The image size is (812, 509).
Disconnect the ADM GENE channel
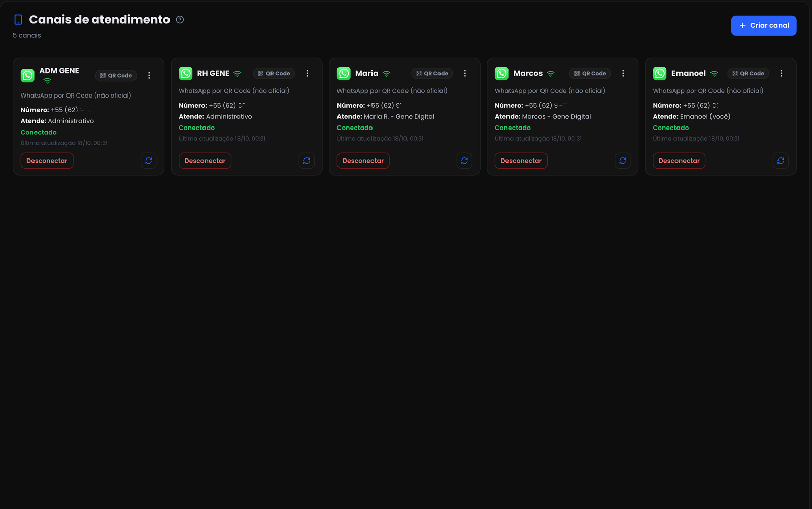[47, 161]
